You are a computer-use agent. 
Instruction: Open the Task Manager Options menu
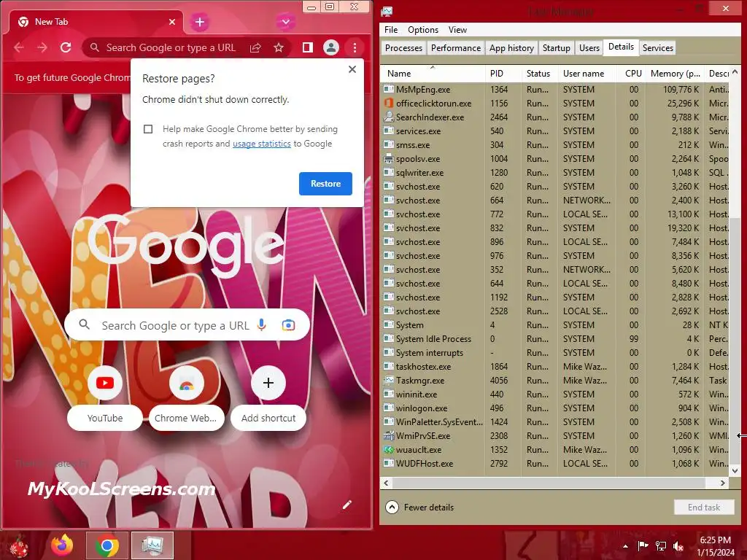point(422,29)
